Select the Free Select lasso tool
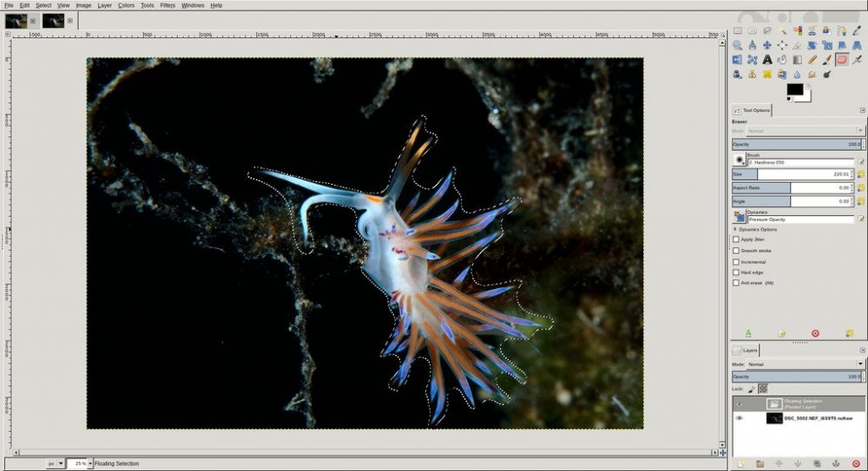The height and width of the screenshot is (471, 868). (767, 30)
